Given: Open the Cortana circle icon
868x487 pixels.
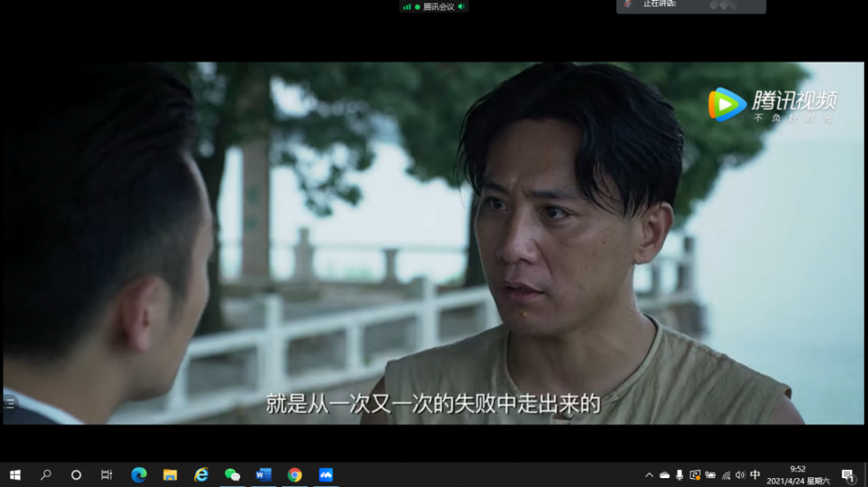Looking at the screenshot, I should pyautogui.click(x=76, y=475).
